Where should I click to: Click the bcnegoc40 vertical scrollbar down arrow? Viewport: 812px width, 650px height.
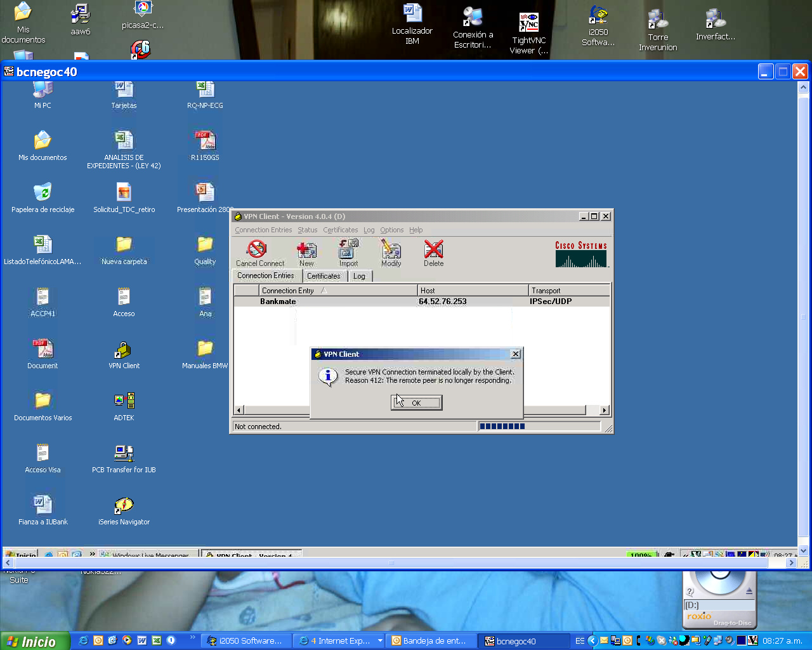tap(803, 551)
